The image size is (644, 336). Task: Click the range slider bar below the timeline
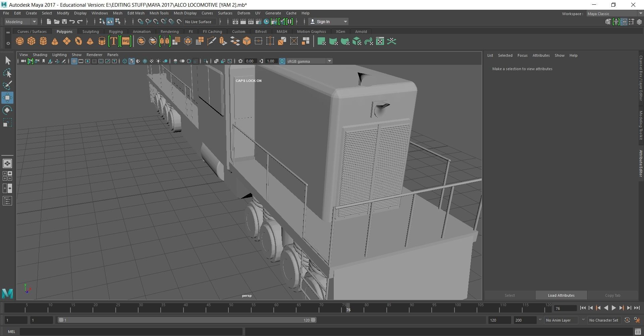[187, 320]
